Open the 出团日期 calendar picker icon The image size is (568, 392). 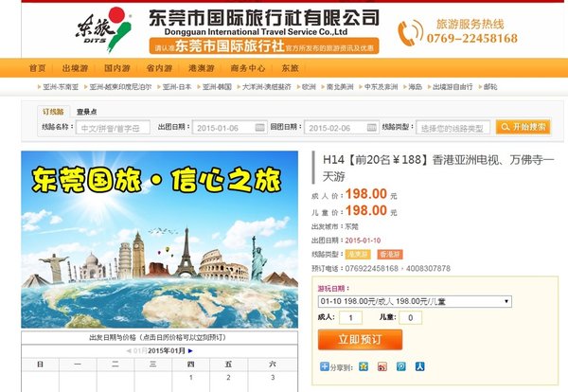pos(259,128)
